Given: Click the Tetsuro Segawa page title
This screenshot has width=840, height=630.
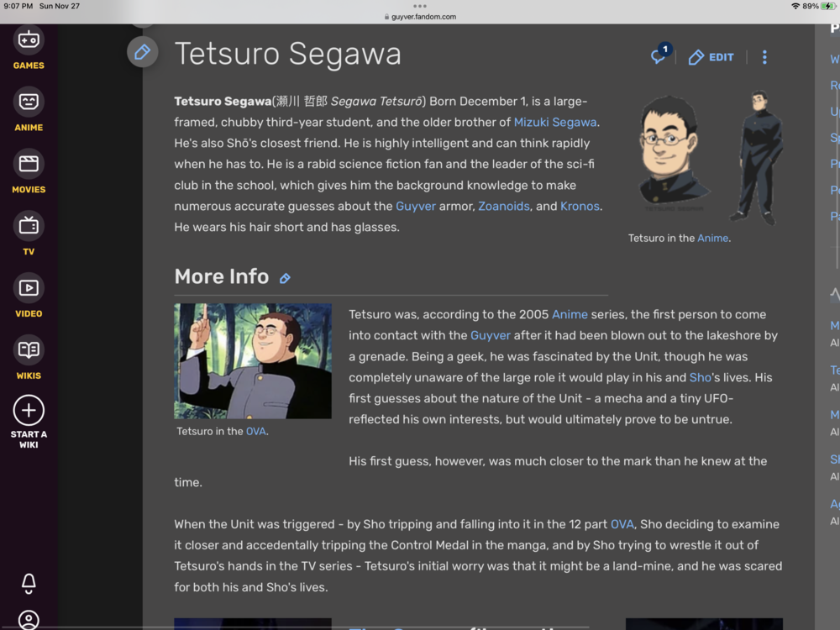Looking at the screenshot, I should click(x=287, y=54).
